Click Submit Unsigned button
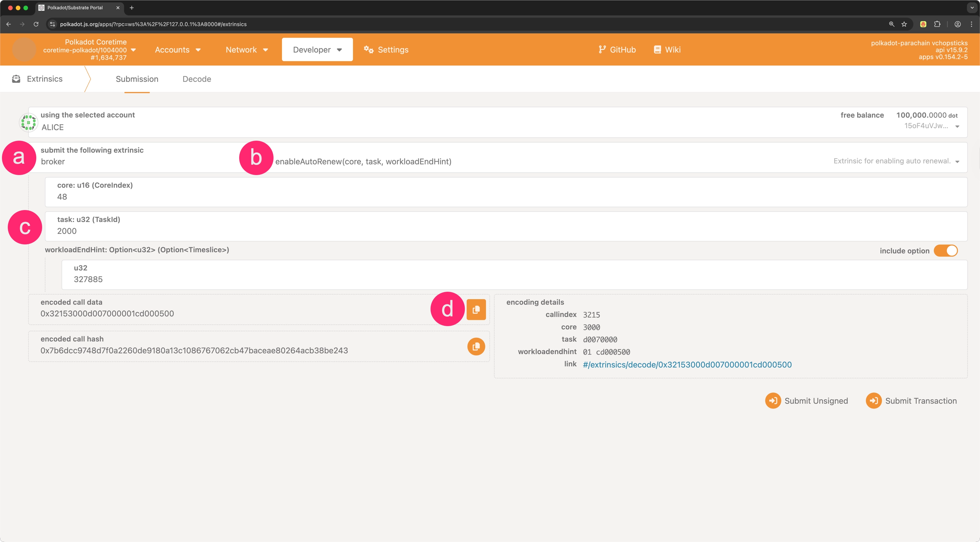Screen dimensions: 980x542 coord(807,401)
